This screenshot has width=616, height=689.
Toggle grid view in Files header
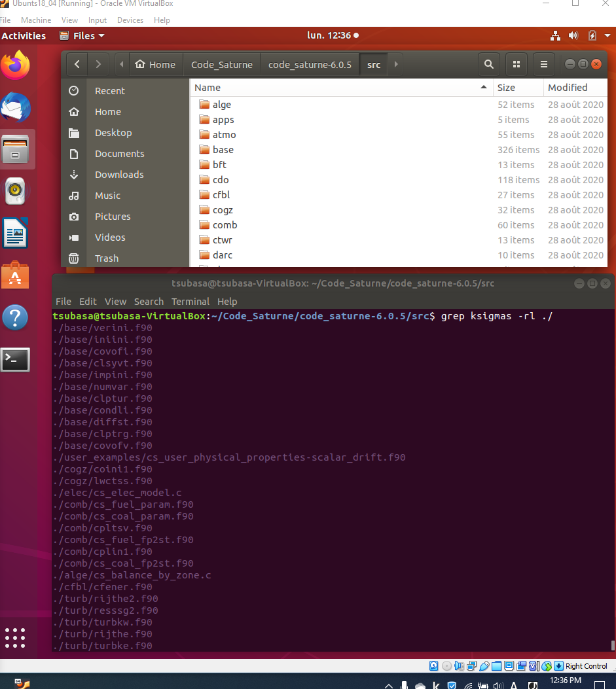pos(516,64)
